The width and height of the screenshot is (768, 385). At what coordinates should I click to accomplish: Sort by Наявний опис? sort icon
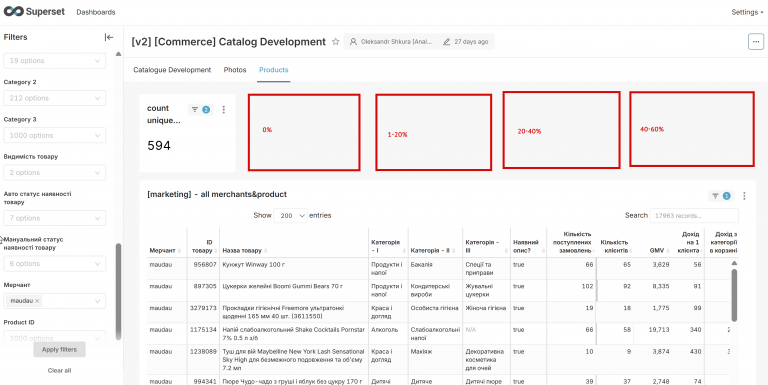pyautogui.click(x=543, y=251)
